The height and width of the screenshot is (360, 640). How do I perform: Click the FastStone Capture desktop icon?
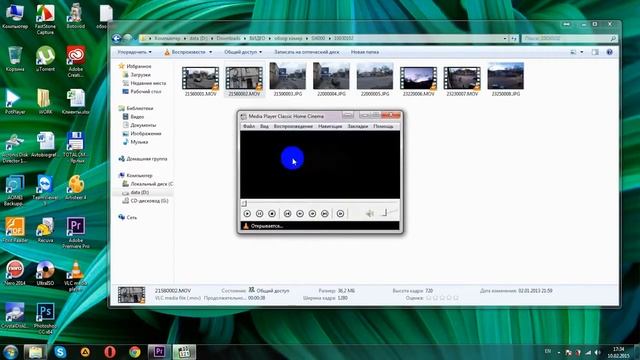(x=45, y=19)
